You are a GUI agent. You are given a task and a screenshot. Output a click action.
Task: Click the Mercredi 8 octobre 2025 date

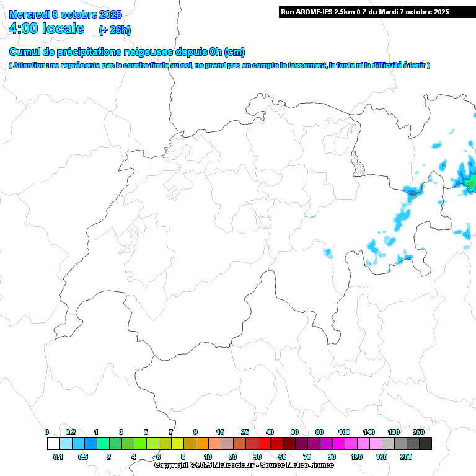click(x=65, y=14)
